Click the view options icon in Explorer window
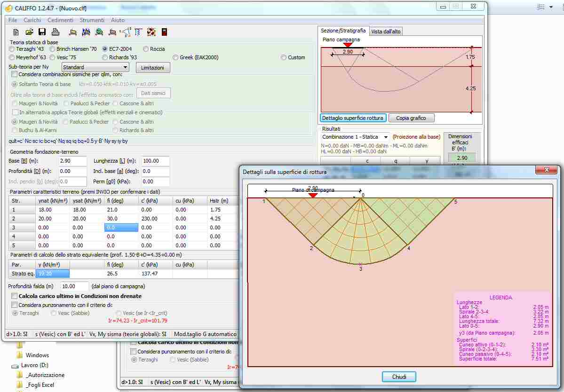 tap(540, 7)
